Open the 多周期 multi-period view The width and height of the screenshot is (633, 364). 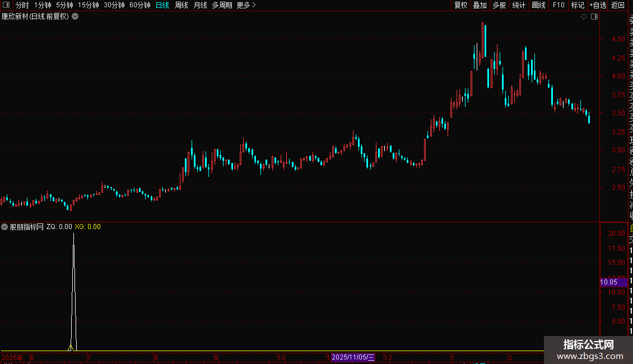coord(222,5)
